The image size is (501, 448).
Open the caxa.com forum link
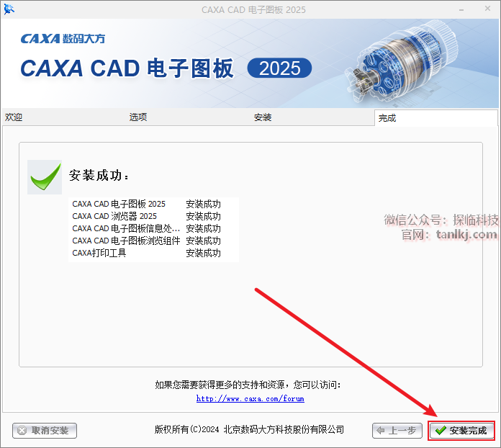pos(250,398)
